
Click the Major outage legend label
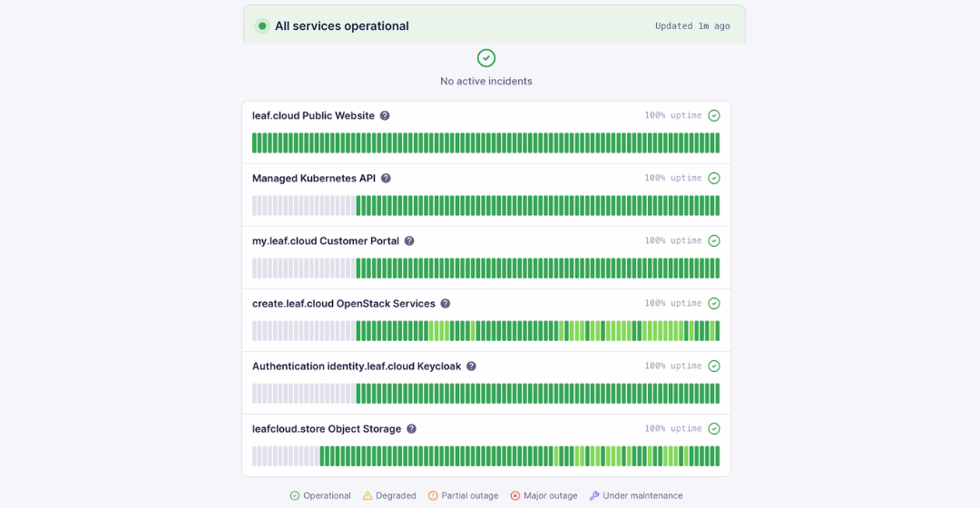tap(551, 495)
